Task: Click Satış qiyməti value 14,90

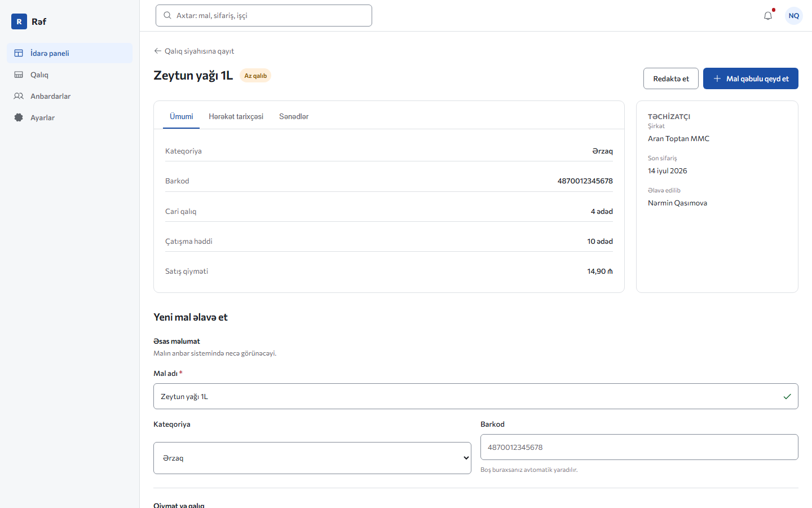Action: coord(600,271)
